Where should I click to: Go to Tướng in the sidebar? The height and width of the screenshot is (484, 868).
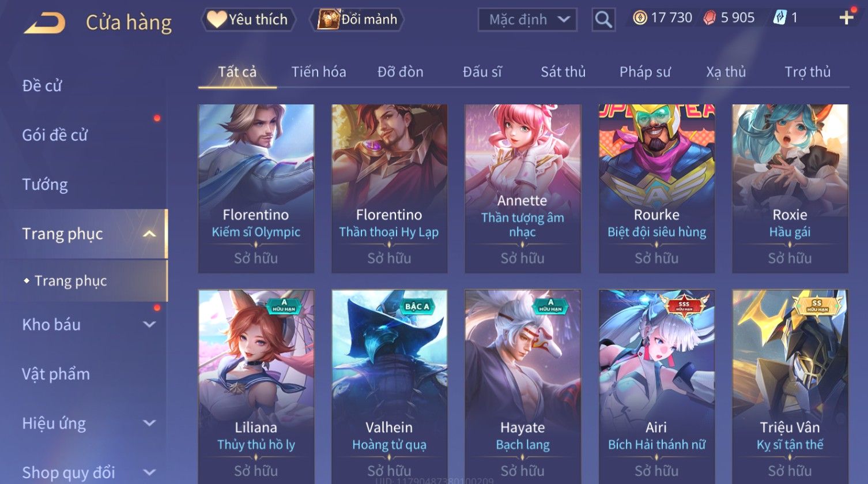(45, 185)
